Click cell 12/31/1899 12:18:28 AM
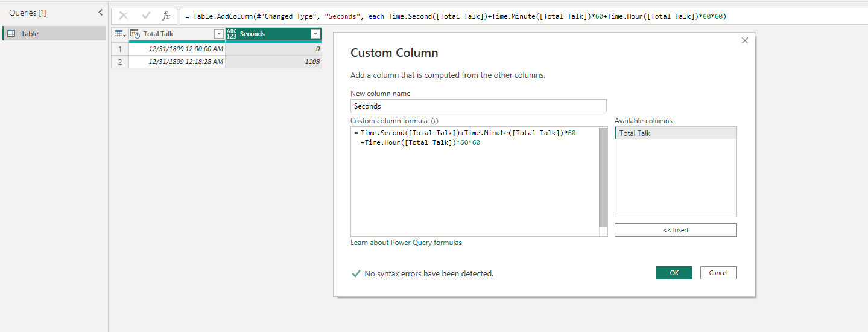Image resolution: width=868 pixels, height=332 pixels. click(177, 62)
